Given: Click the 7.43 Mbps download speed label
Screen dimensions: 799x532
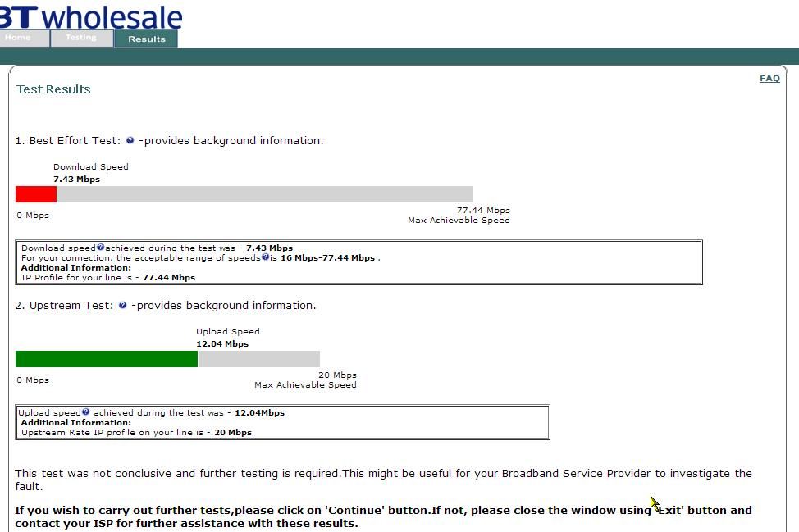Looking at the screenshot, I should (x=76, y=180).
